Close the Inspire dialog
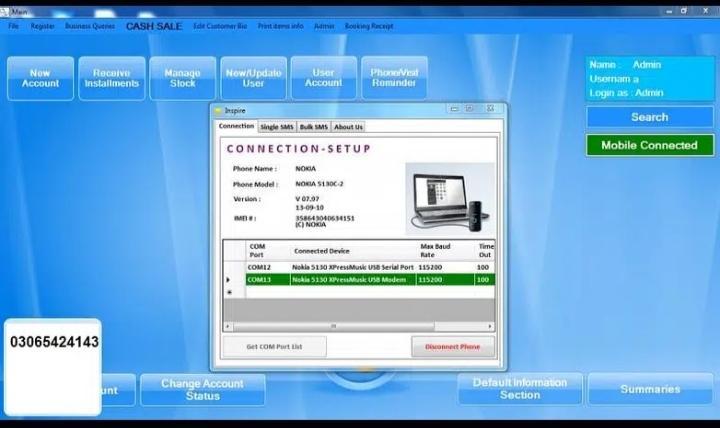The image size is (720, 428). pyautogui.click(x=490, y=109)
